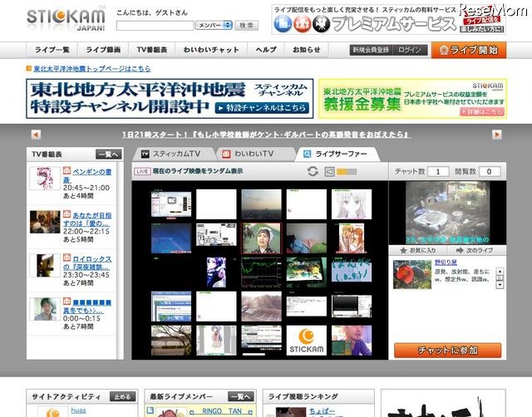Open the 野切り星 user profile link

coord(446,262)
